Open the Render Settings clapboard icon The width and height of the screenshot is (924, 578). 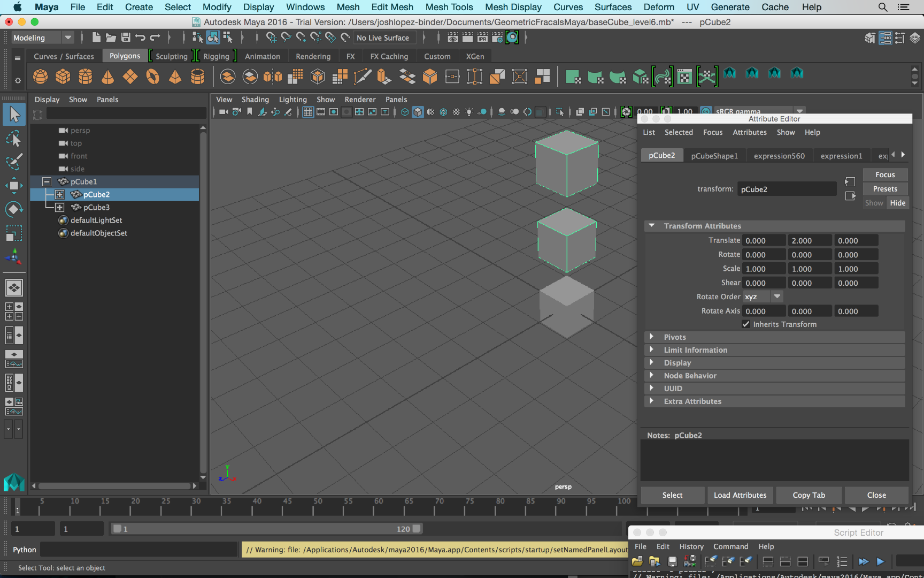coord(497,37)
